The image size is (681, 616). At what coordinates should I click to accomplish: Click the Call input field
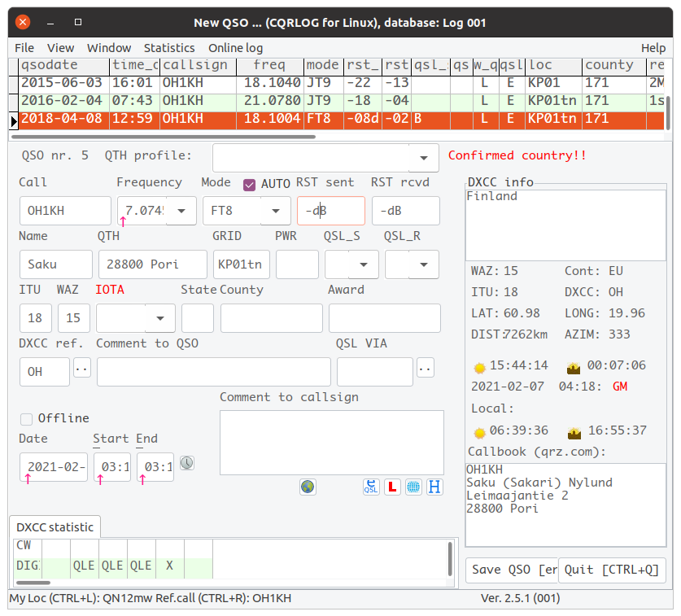tap(65, 211)
